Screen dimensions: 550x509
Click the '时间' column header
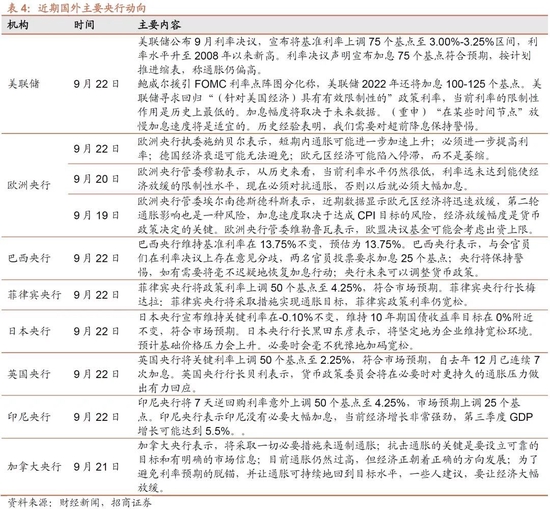(x=84, y=25)
